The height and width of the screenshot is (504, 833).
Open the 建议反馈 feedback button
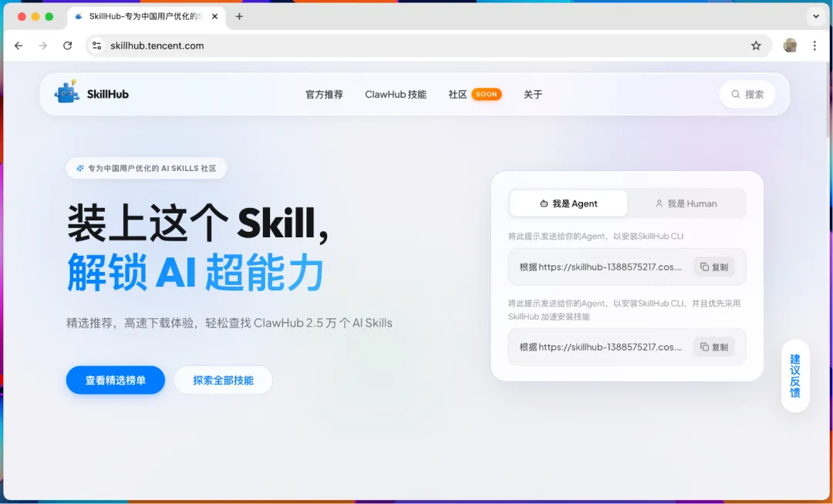point(795,375)
